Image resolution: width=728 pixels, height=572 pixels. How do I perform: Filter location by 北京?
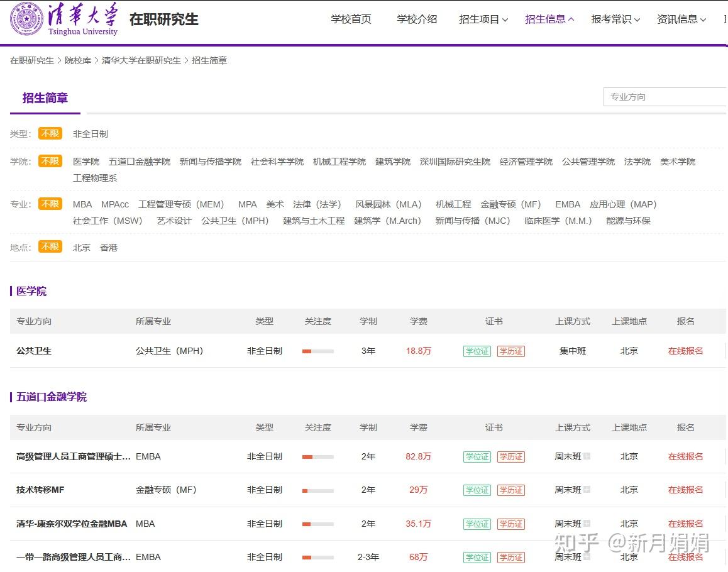point(81,248)
